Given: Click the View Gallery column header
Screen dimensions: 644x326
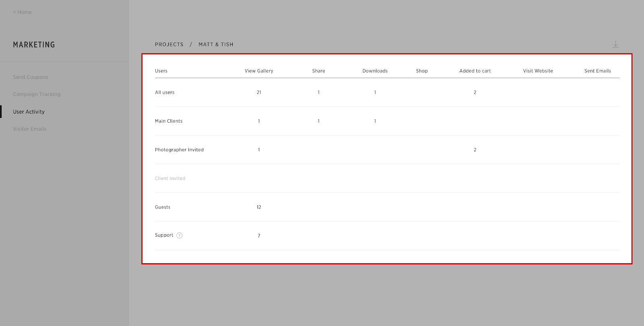Looking at the screenshot, I should click(259, 71).
